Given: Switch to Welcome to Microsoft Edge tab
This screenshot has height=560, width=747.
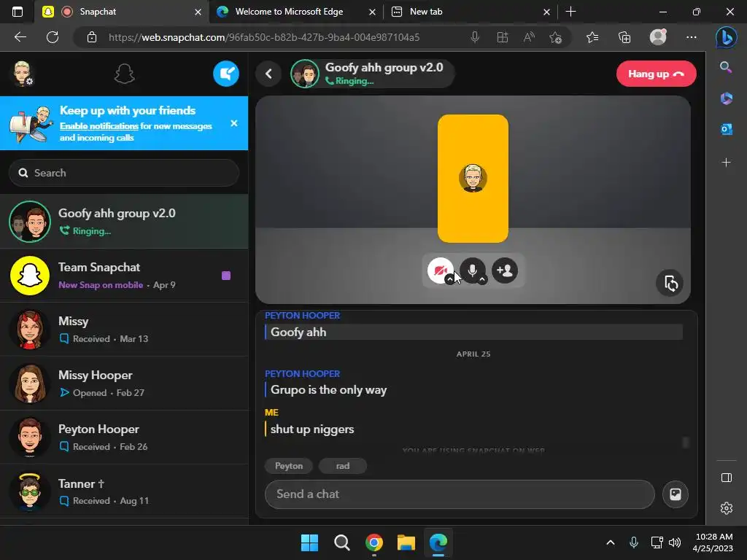Looking at the screenshot, I should 288,12.
